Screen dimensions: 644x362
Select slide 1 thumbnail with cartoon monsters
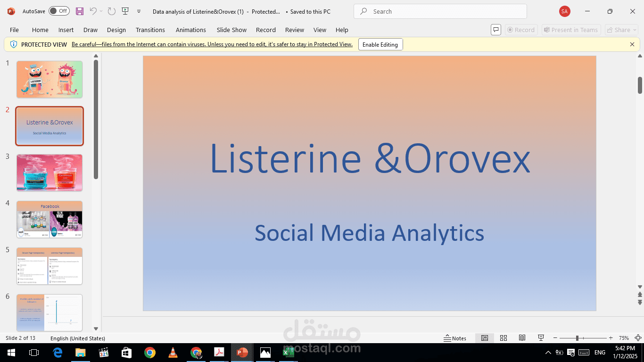coord(50,79)
